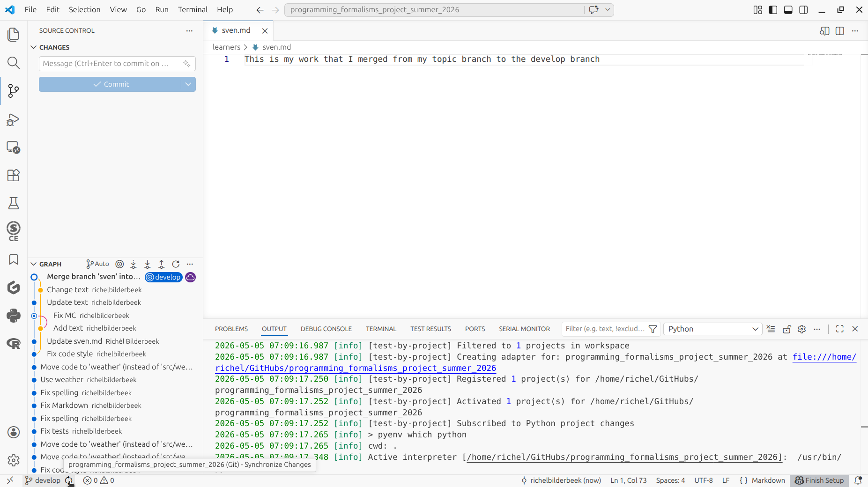Image resolution: width=868 pixels, height=487 pixels.
Task: Close the sven.md editor tab
Action: (265, 31)
